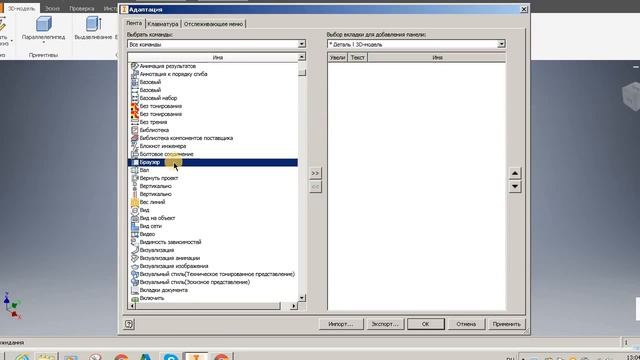640x360 pixels.
Task: Click the Библиотека command icon
Action: [x=135, y=130]
